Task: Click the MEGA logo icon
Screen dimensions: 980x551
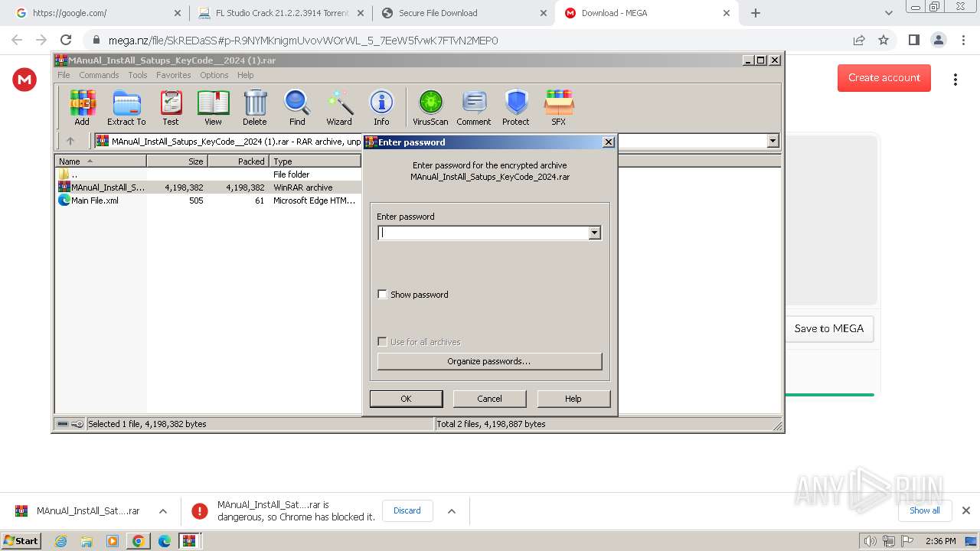Action: (24, 79)
